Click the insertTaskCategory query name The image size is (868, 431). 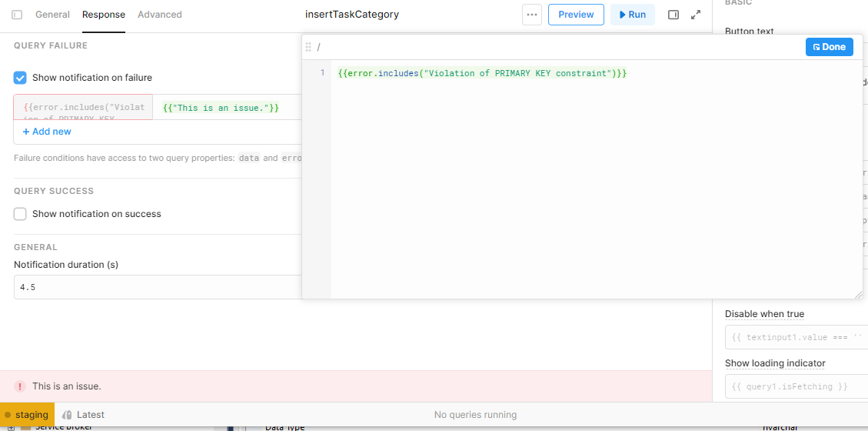[x=352, y=15]
